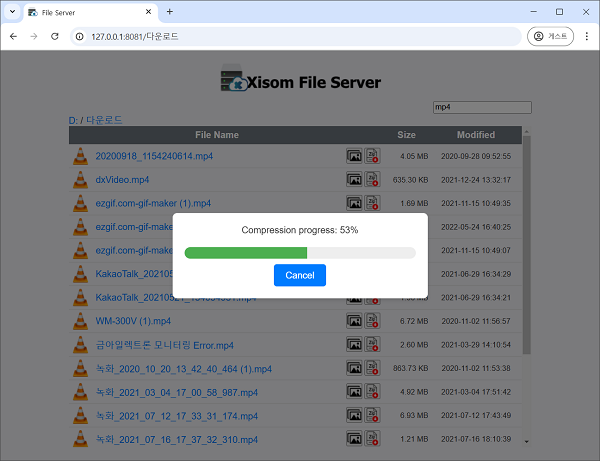Click zip icon for WM-300V (1).mp4

tap(372, 321)
